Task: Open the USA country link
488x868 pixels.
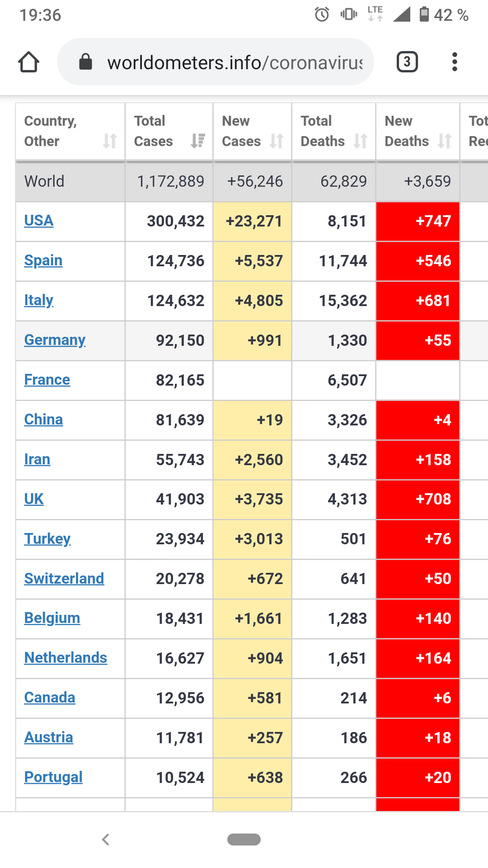Action: click(x=39, y=221)
